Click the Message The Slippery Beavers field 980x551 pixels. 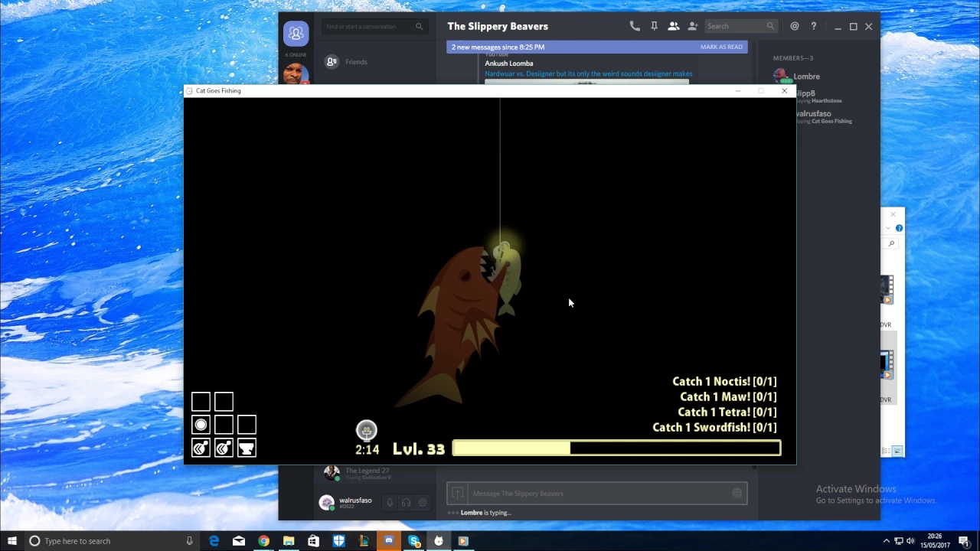click(597, 494)
